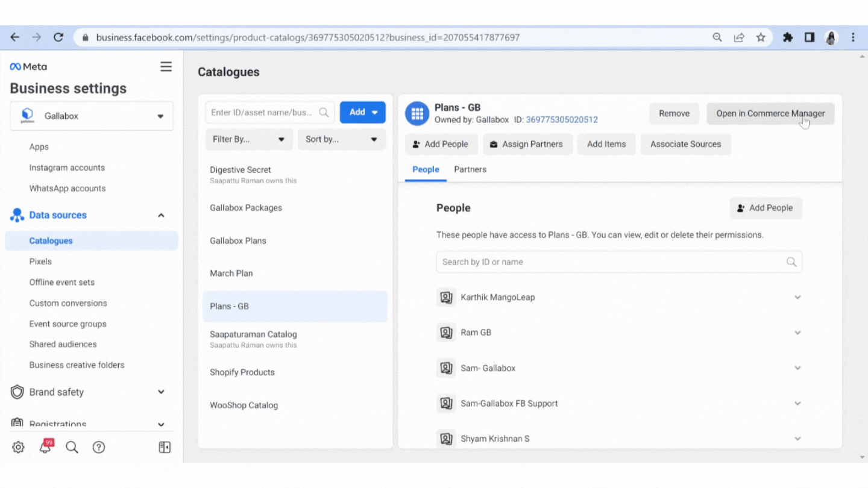Screen dimensions: 868x488
Task: Click the search icon in the sidebar footer
Action: 72,447
